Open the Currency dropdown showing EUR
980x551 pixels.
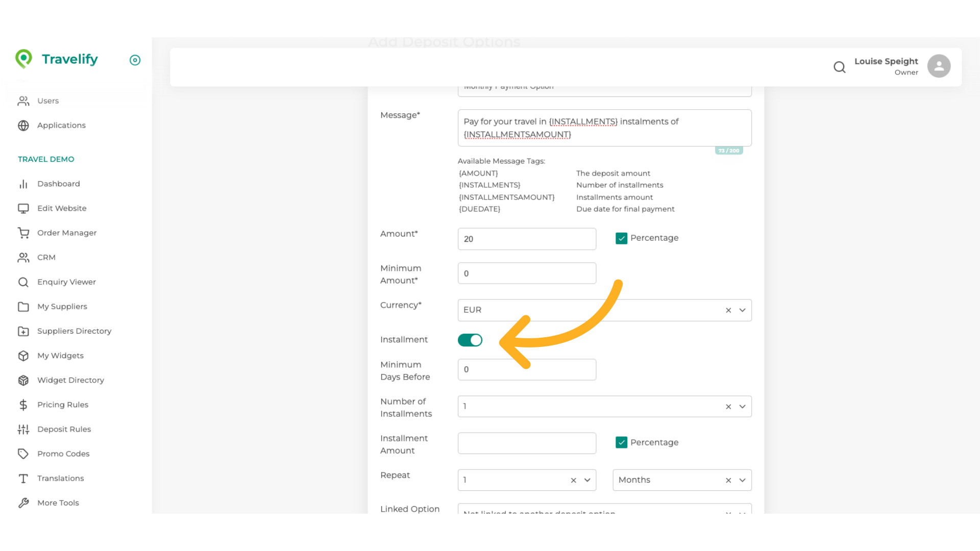tap(742, 310)
